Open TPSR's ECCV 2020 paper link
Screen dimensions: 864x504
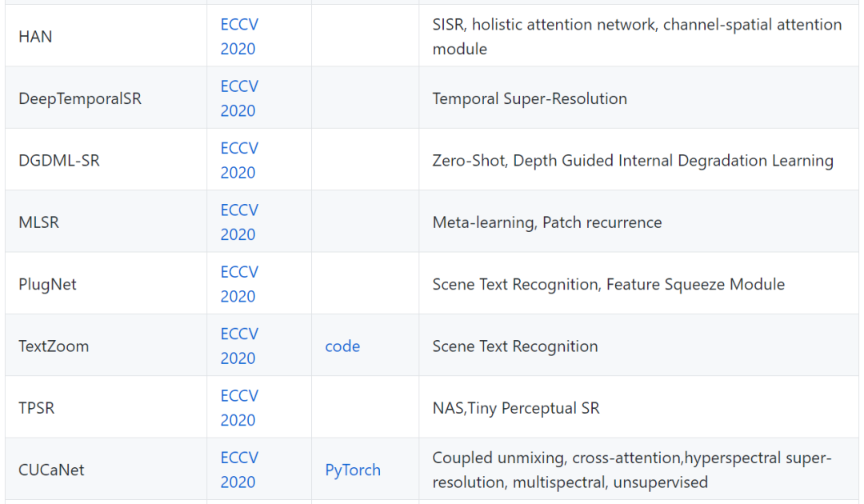coord(239,407)
